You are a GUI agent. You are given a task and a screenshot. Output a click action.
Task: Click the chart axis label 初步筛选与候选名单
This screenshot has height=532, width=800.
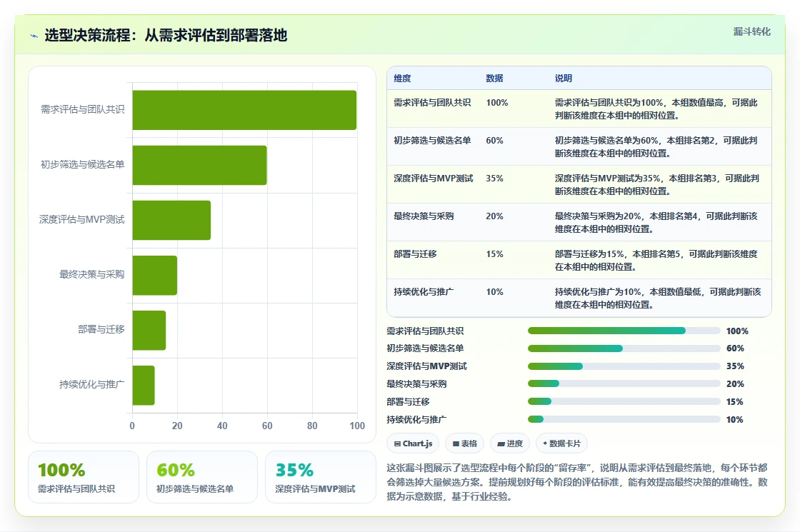click(x=83, y=164)
